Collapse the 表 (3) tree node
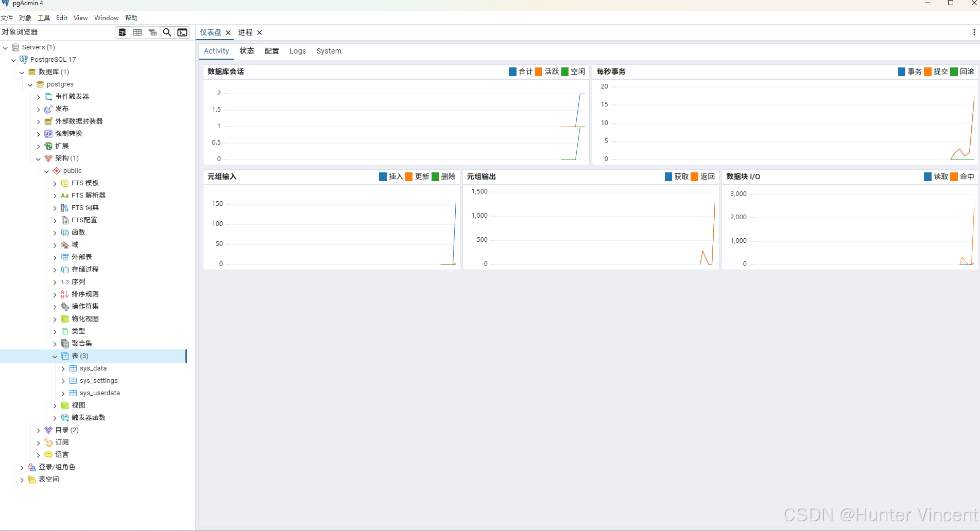Image resolution: width=980 pixels, height=531 pixels. click(x=55, y=356)
